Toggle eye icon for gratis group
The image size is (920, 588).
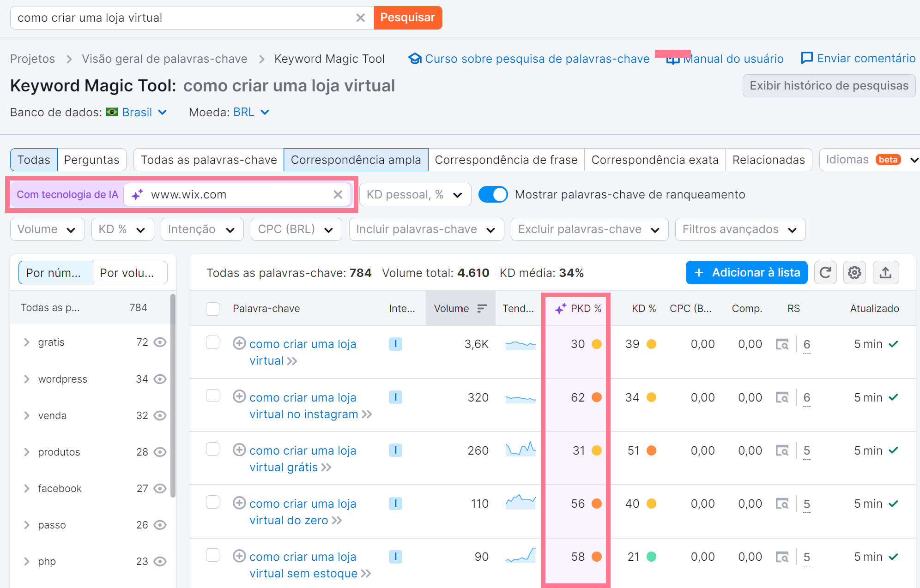(x=160, y=342)
